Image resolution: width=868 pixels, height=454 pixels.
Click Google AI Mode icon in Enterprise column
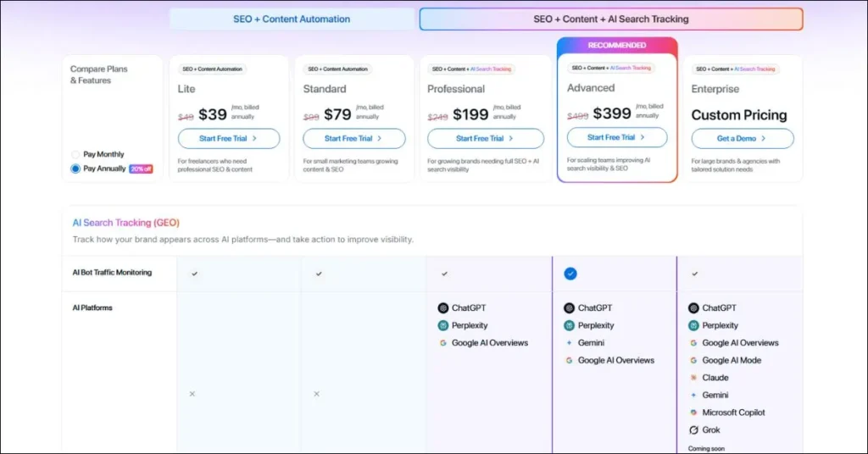(693, 361)
